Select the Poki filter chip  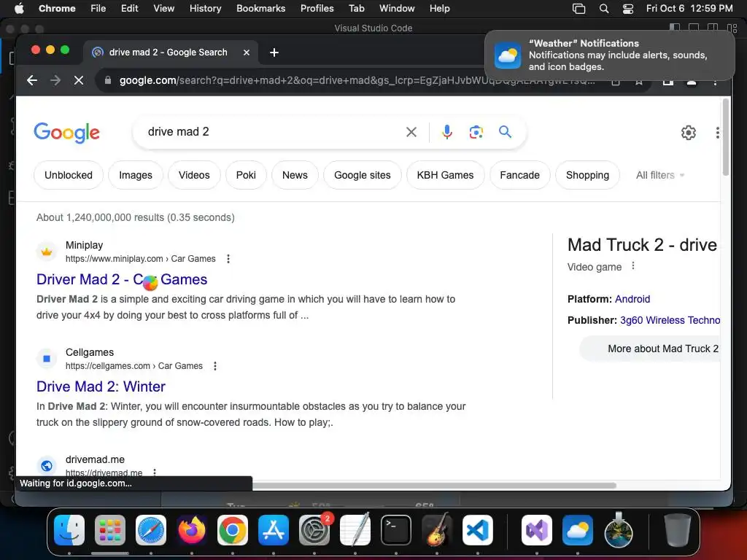[x=246, y=175]
